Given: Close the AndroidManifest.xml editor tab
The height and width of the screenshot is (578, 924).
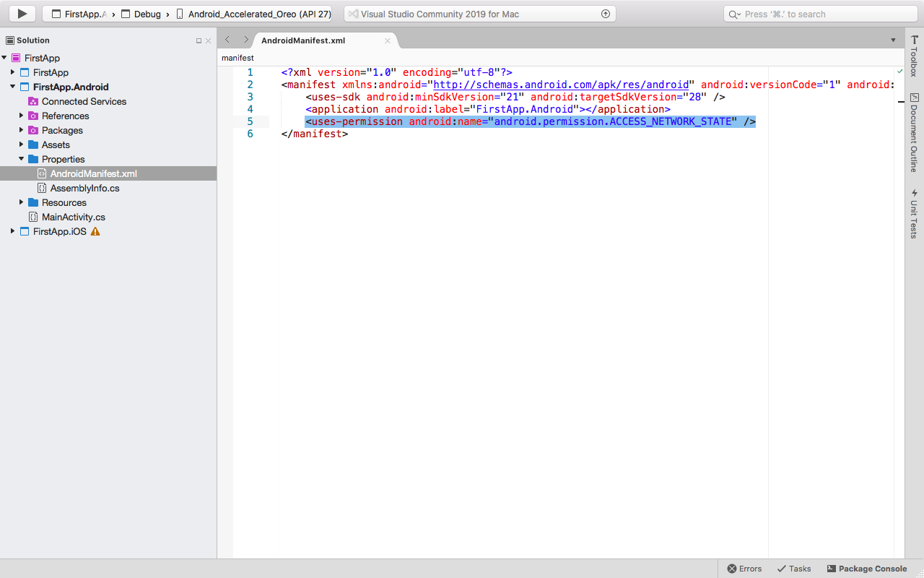Looking at the screenshot, I should pos(388,40).
